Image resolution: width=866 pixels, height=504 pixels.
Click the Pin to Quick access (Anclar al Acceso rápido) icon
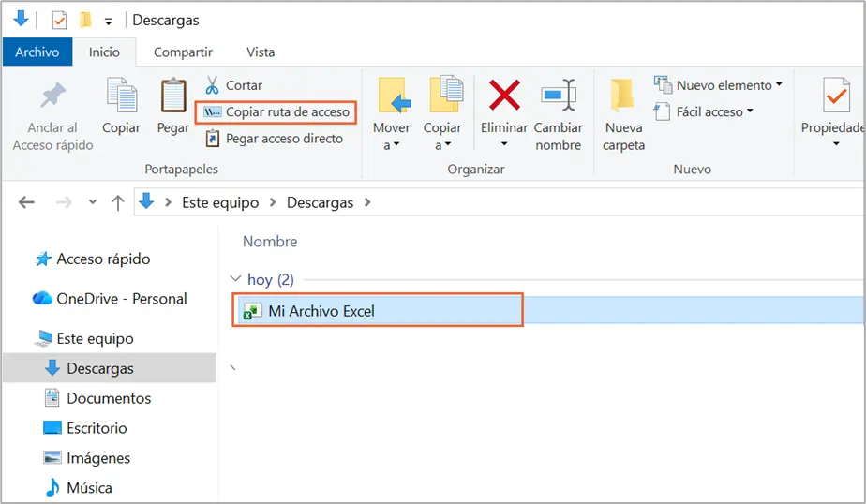53,96
